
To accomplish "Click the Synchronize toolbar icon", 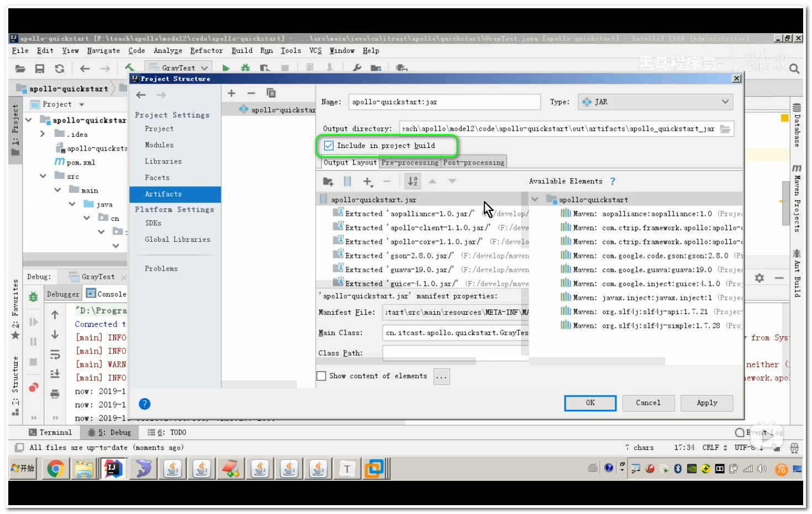I will (60, 68).
